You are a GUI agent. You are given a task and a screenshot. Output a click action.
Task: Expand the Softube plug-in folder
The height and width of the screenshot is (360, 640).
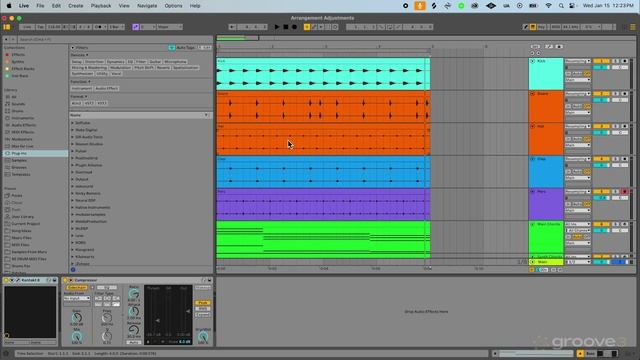pos(73,123)
